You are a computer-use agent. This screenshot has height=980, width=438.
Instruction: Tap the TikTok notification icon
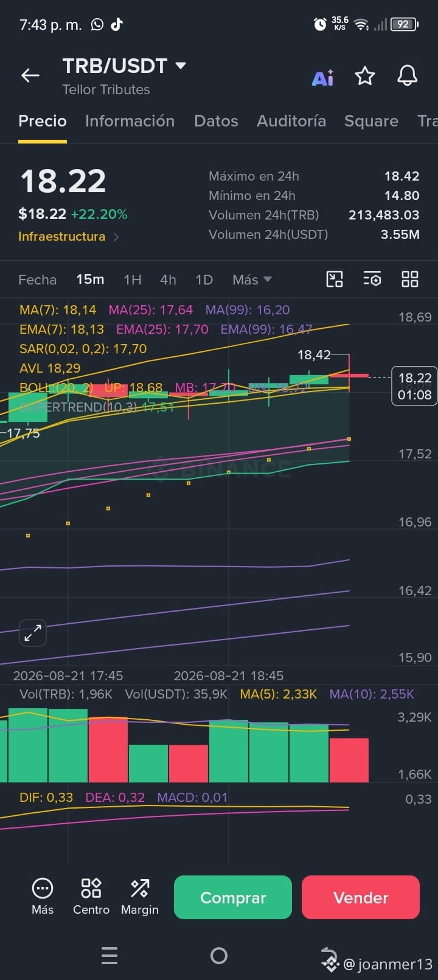coord(117,24)
